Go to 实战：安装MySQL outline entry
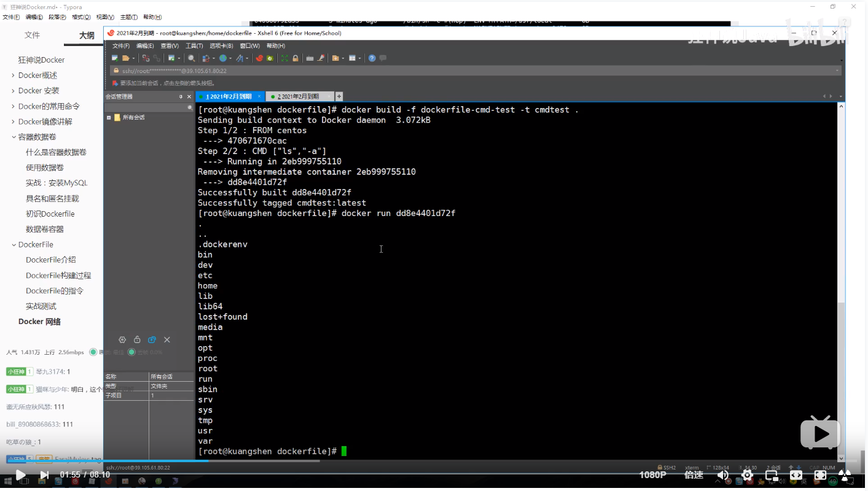Screen dimensions: 868x491 pos(57,183)
